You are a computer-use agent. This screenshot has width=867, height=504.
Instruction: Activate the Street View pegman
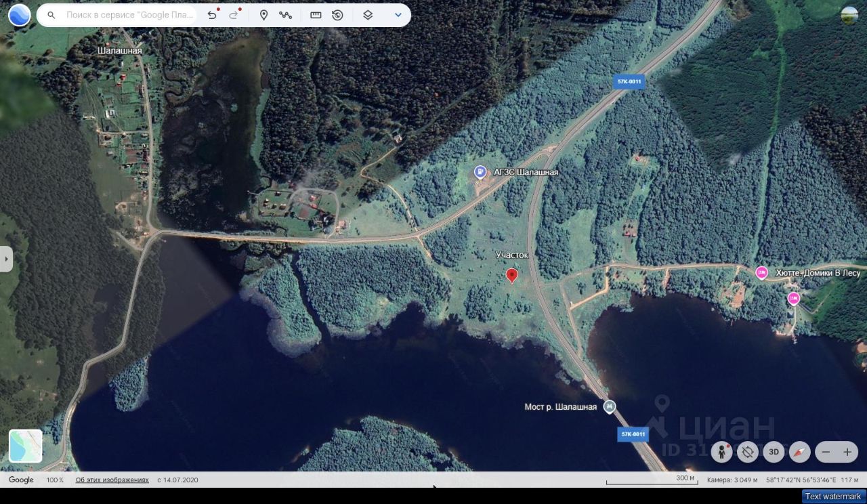[722, 452]
